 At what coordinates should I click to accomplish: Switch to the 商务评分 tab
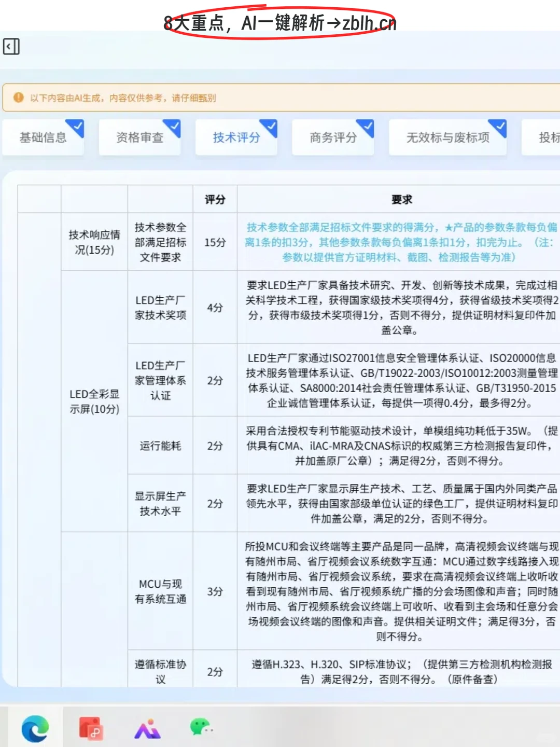[x=333, y=137]
